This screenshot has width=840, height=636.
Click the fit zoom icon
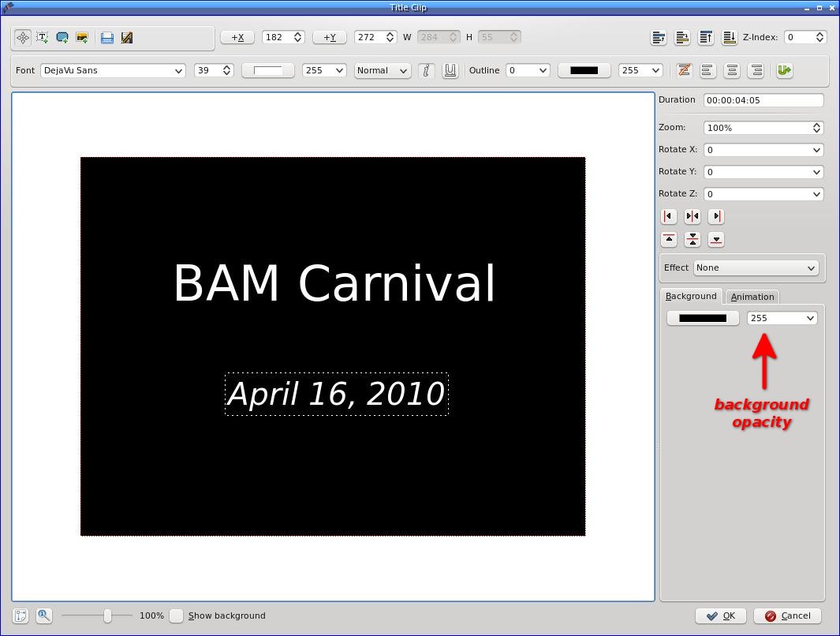[21, 615]
